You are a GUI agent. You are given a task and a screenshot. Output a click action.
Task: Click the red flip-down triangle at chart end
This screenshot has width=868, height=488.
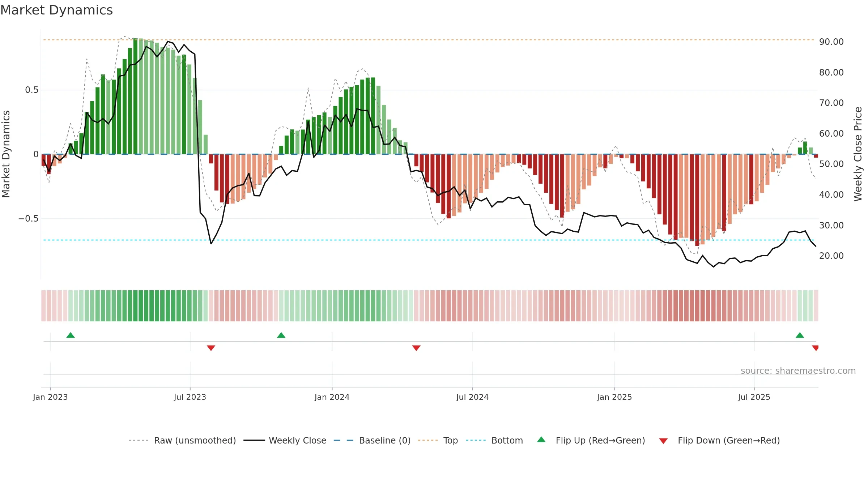815,348
